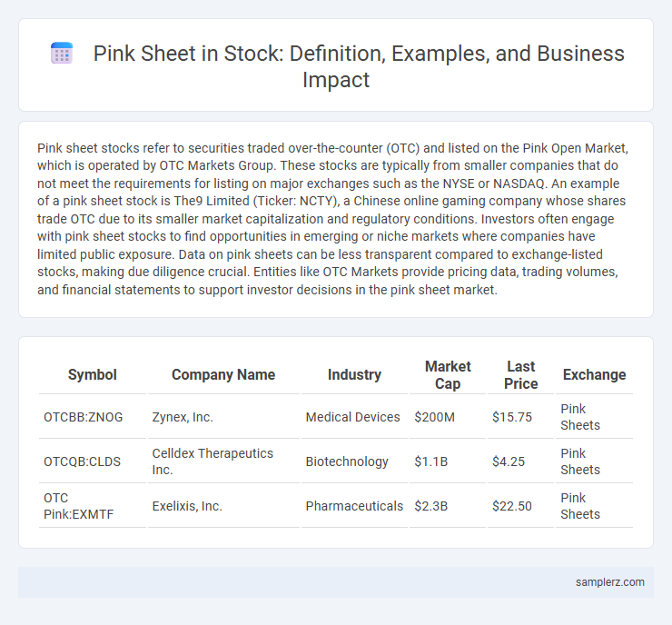
Task: Click the $4.25 last price value
Action: [x=509, y=461]
